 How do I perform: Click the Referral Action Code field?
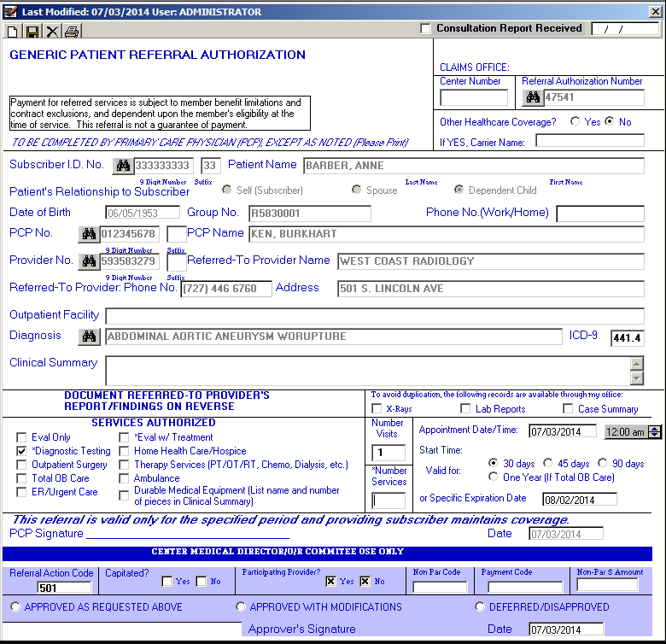(x=64, y=588)
